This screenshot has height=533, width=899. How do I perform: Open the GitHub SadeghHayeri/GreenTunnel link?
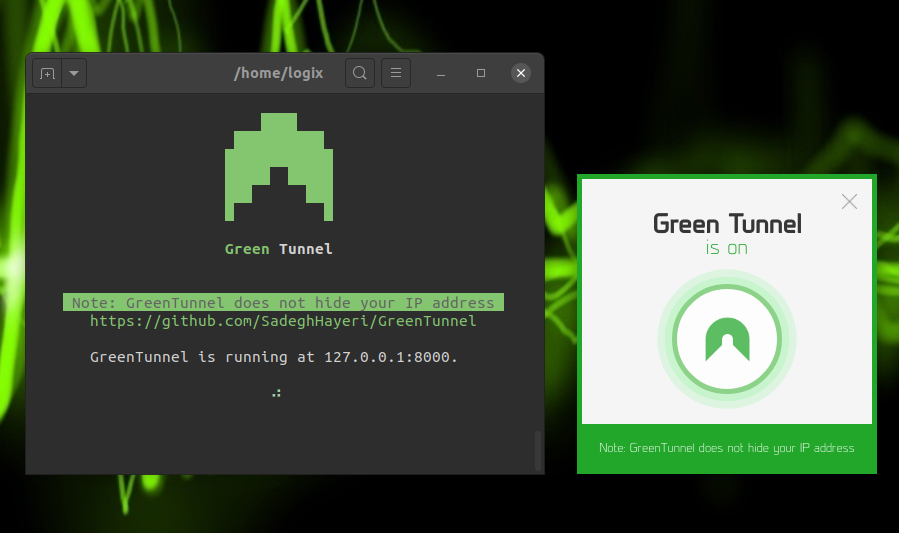click(283, 321)
